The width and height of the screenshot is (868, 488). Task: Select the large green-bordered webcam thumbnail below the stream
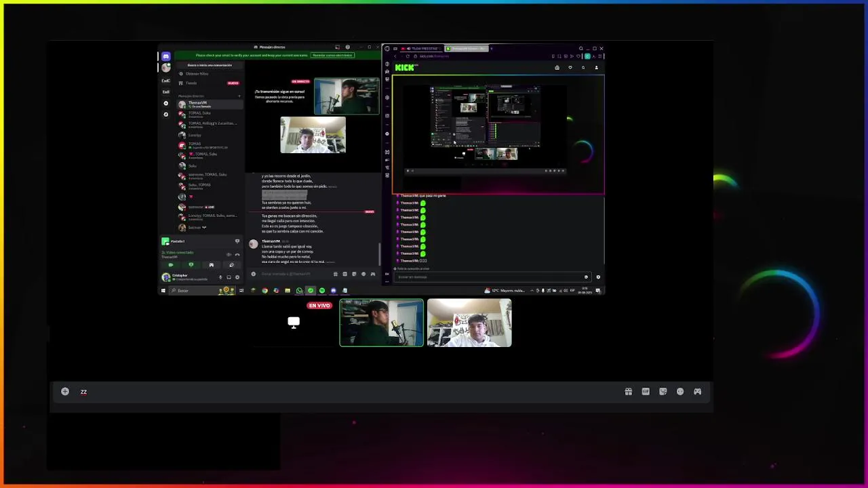[x=382, y=323]
